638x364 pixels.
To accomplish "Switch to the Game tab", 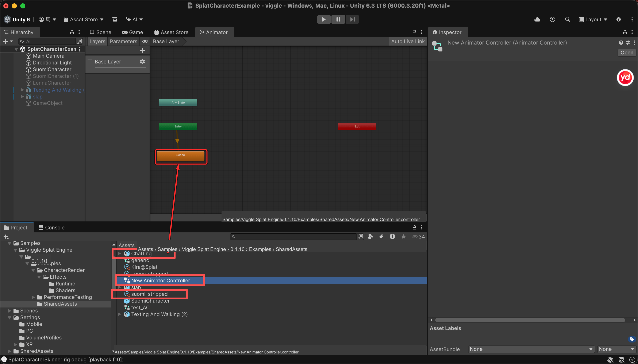I will click(132, 32).
